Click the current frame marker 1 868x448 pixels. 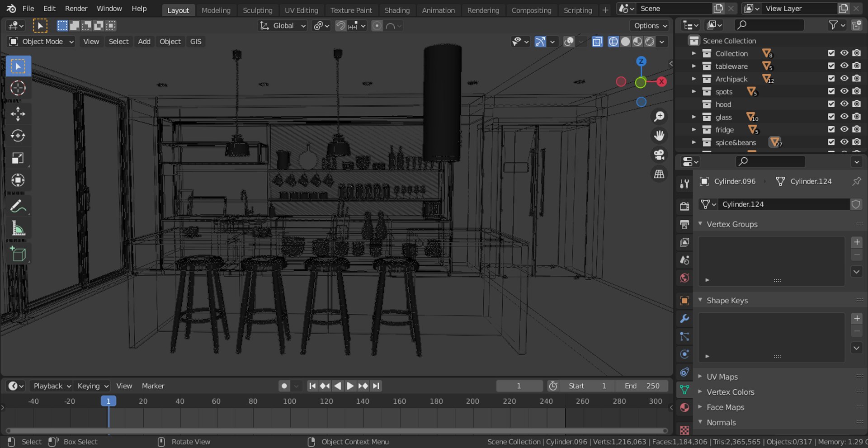click(x=108, y=401)
